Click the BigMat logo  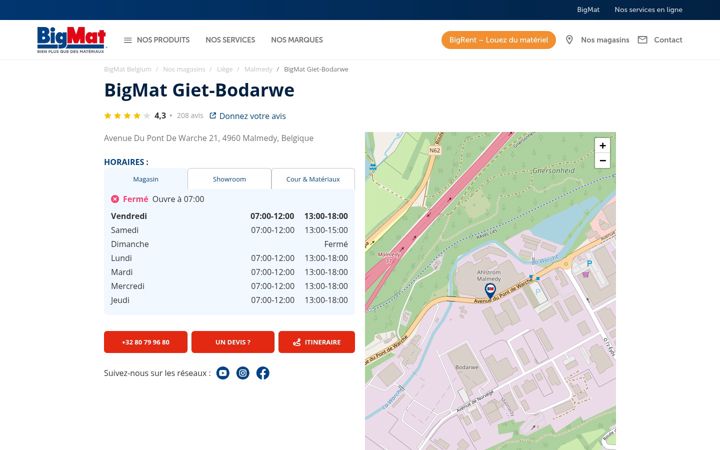[x=71, y=39]
